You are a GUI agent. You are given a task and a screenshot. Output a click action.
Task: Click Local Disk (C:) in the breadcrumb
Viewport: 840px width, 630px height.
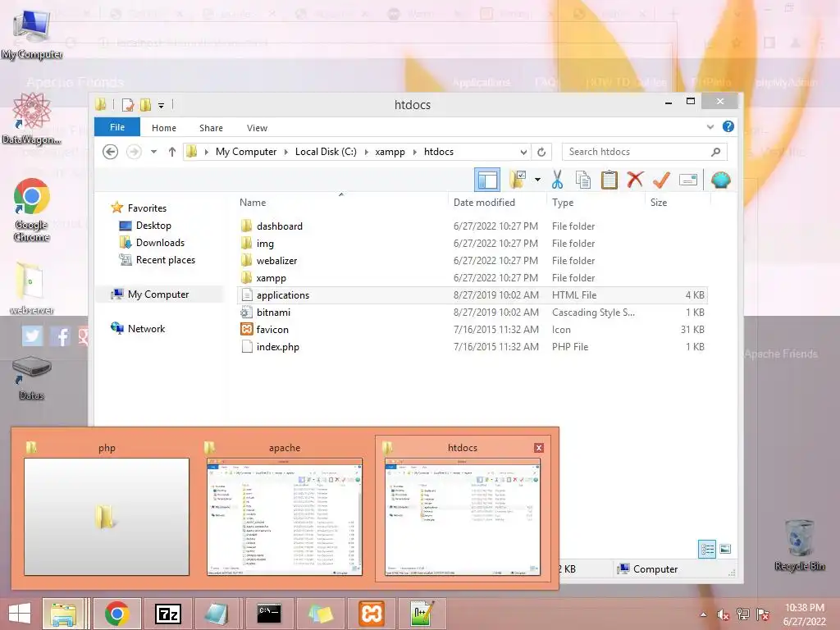coord(326,152)
